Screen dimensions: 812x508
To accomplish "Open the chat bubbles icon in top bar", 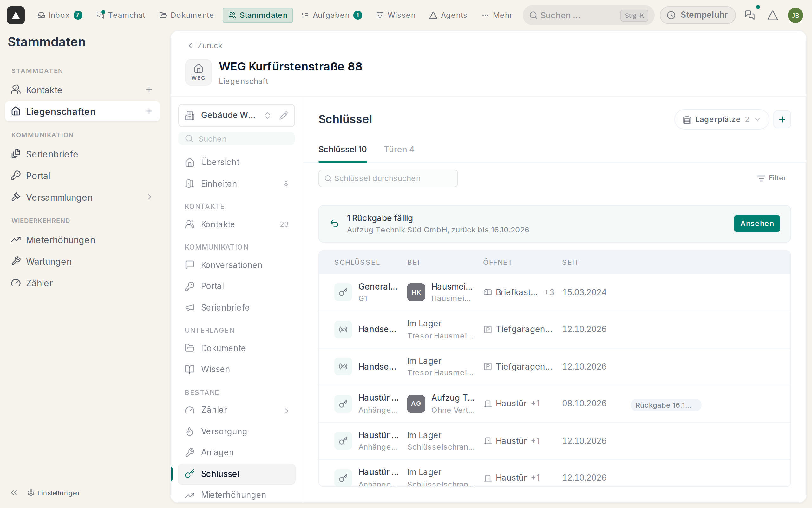I will click(x=750, y=15).
